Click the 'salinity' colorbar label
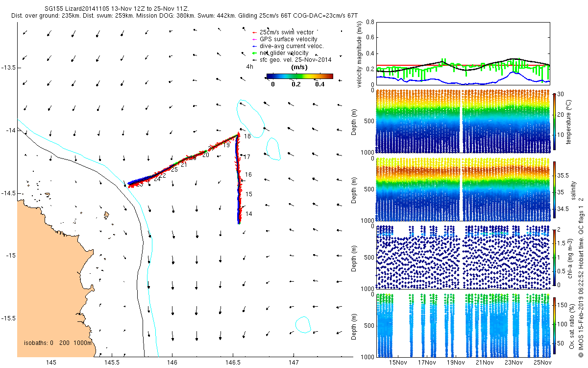The image size is (588, 368). (x=573, y=190)
